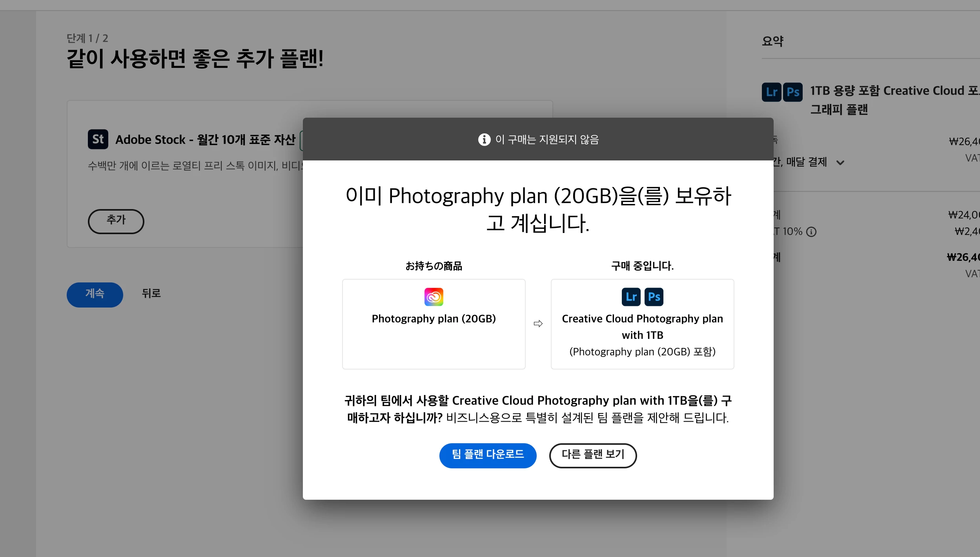980x557 pixels.
Task: Click the Photoshop icon in dialog card
Action: pyautogui.click(x=654, y=297)
